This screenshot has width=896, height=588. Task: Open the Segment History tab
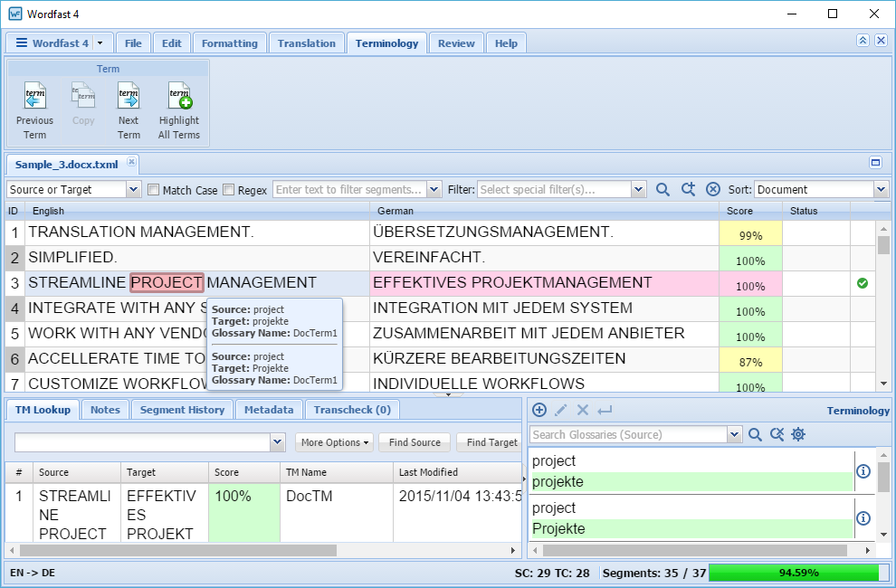182,410
